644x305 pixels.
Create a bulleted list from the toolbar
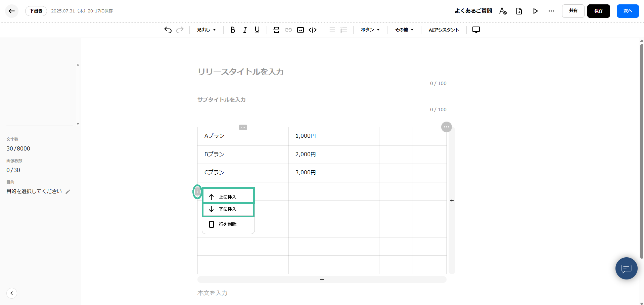coord(331,30)
